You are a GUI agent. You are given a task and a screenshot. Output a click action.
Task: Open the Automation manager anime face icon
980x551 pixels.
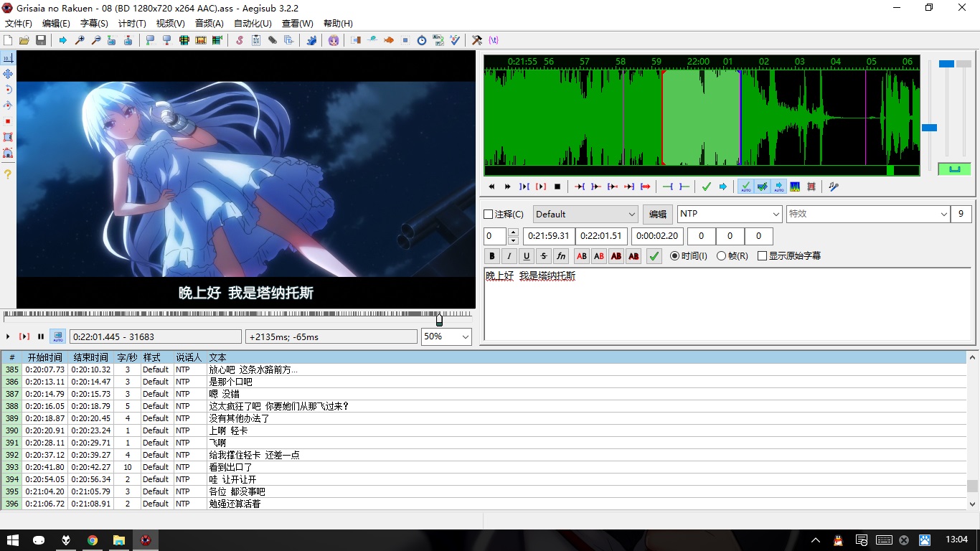334,40
